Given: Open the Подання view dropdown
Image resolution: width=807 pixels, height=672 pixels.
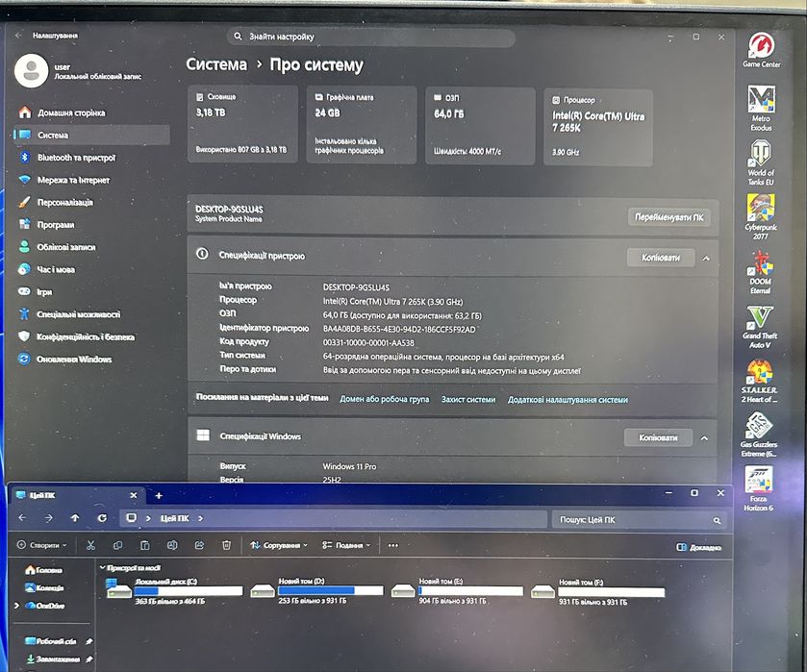Looking at the screenshot, I should tap(346, 545).
